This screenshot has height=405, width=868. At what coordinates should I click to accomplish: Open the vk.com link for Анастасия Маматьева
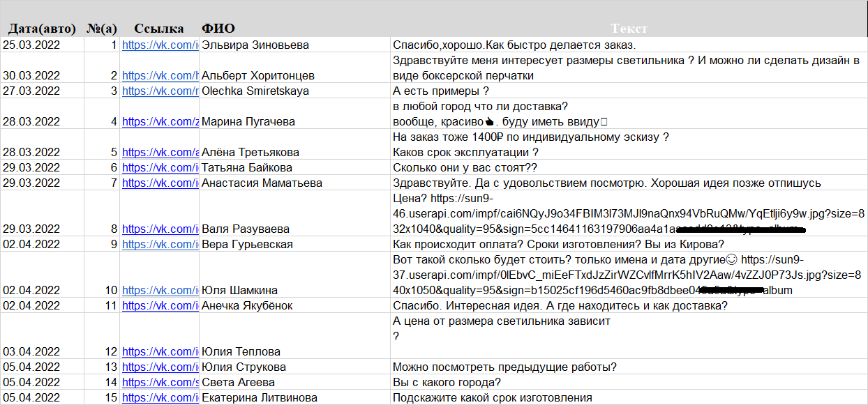160,183
